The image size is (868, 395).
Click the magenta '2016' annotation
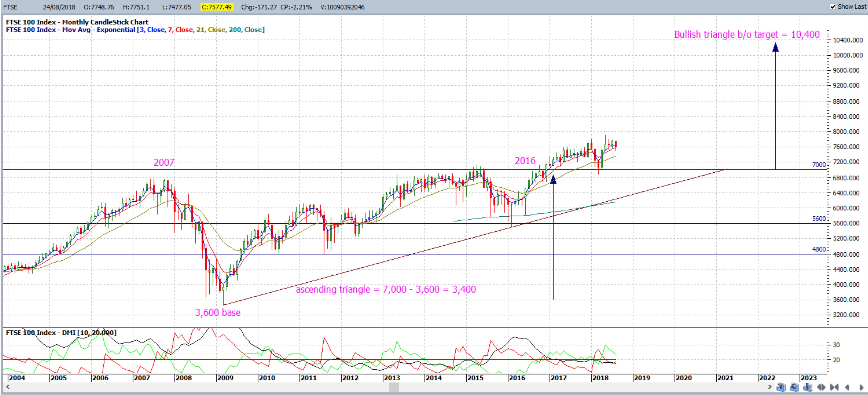(x=525, y=161)
